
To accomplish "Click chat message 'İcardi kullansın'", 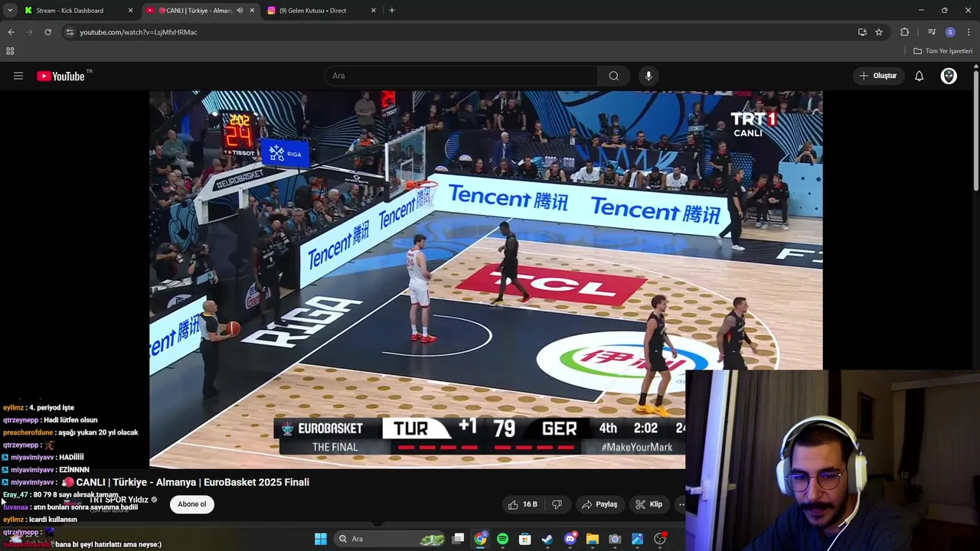I will coord(53,520).
